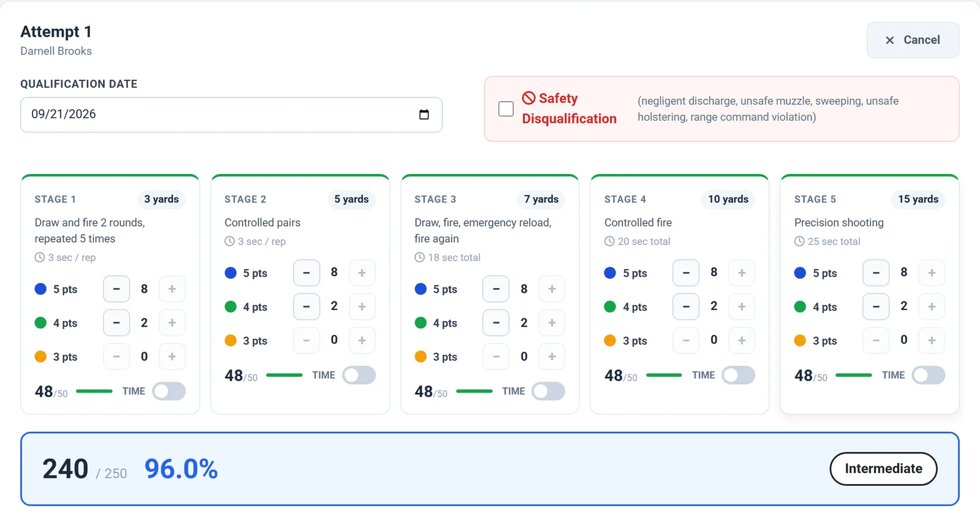Toggle the Stage 2 TIME switch
Viewport: 980px width, 522px height.
(x=359, y=376)
